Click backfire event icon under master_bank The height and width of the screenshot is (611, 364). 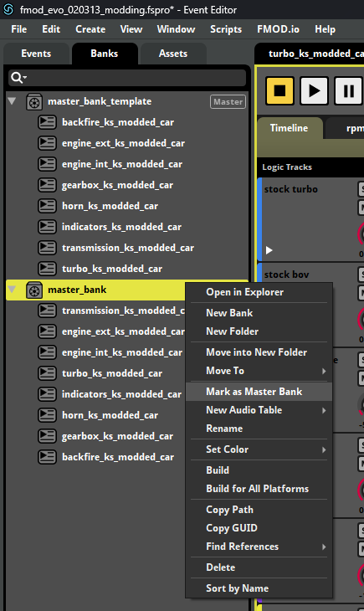point(47,457)
